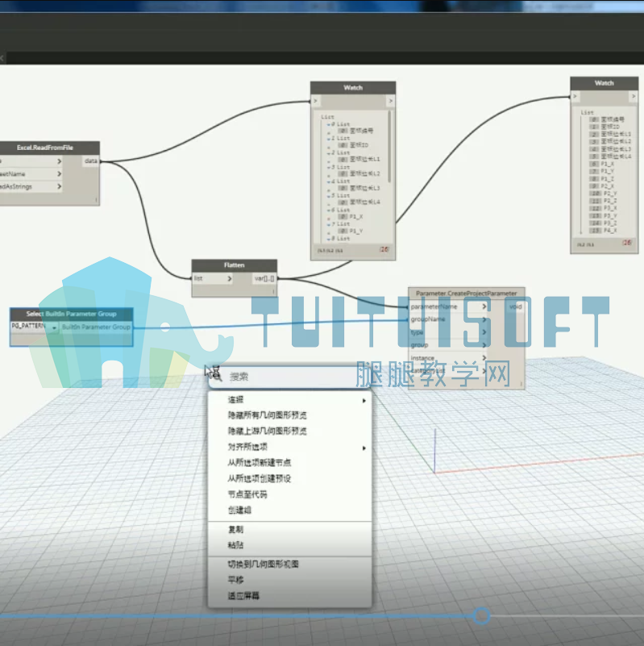Image resolution: width=644 pixels, height=646 pixels.
Task: Collapse the 5 List tree item
Action: click(329, 196)
